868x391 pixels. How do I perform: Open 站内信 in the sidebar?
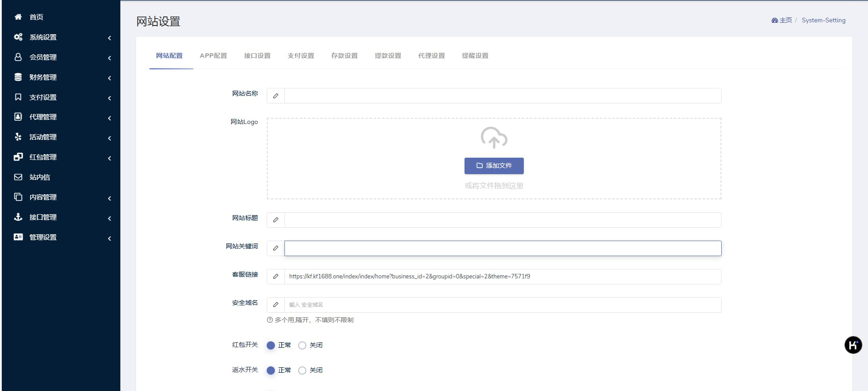40,177
